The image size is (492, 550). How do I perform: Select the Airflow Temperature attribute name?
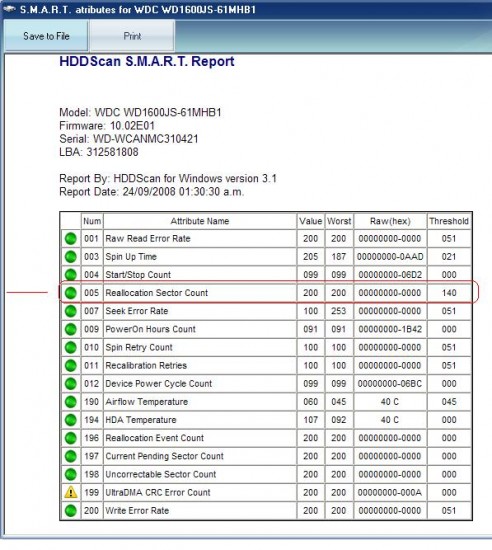click(x=147, y=402)
